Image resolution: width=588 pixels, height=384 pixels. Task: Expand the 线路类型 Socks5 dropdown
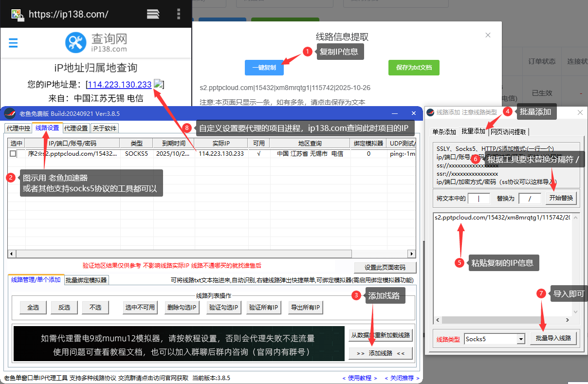coord(521,339)
